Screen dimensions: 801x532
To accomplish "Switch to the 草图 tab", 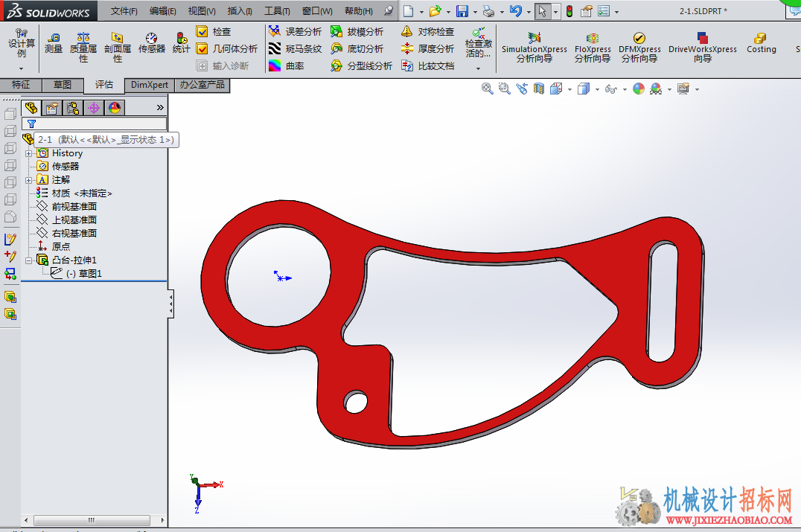I will pyautogui.click(x=63, y=85).
